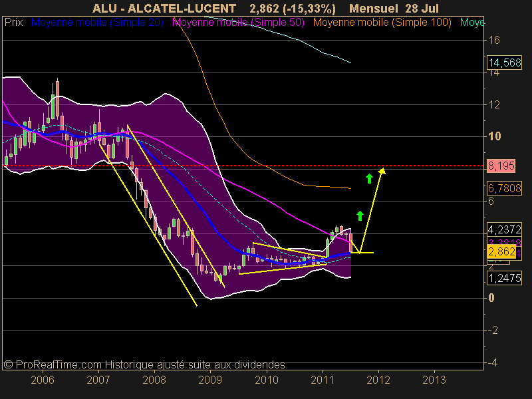Click the -4 tick on the price axis
Image resolution: width=532 pixels, height=399 pixels.
point(493,362)
